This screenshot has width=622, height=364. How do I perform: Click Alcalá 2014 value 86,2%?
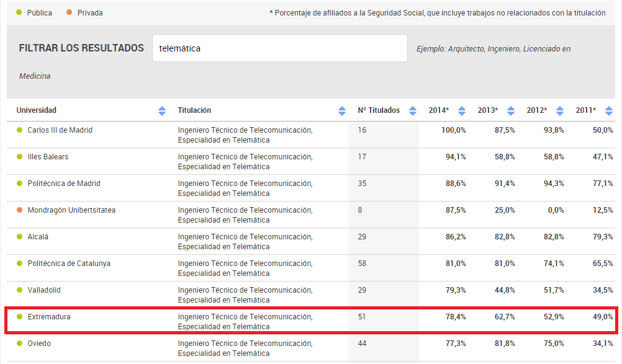(456, 236)
